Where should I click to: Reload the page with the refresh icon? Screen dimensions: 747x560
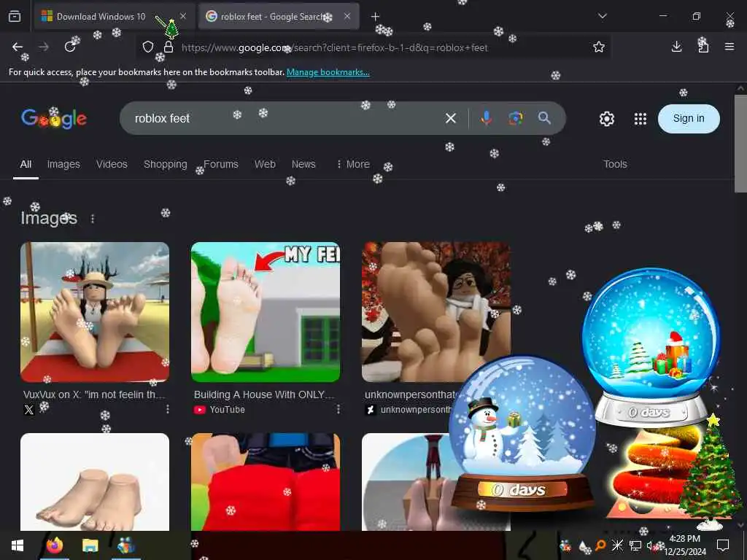point(70,47)
